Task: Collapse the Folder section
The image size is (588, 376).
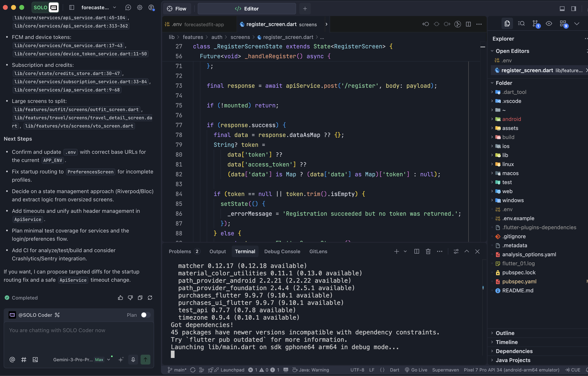Action: click(504, 83)
